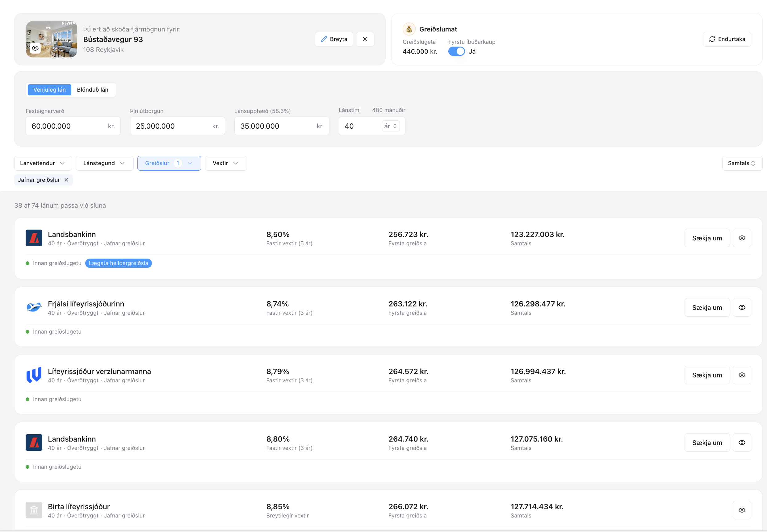Image resolution: width=767 pixels, height=532 pixels.
Task: Apply for Landsbankinn 8,80% loan via Sækja um
Action: 707,443
